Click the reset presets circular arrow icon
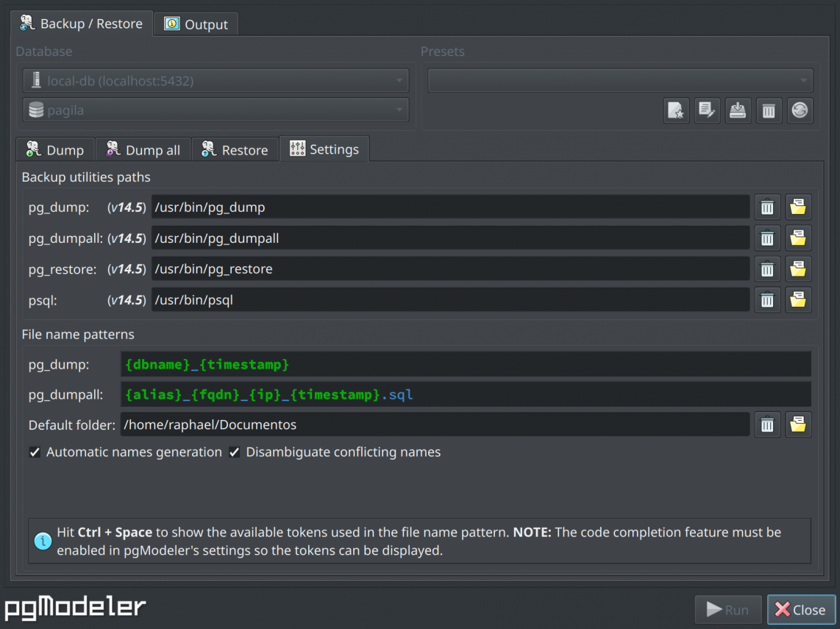Viewport: 840px width, 629px height. (x=800, y=110)
